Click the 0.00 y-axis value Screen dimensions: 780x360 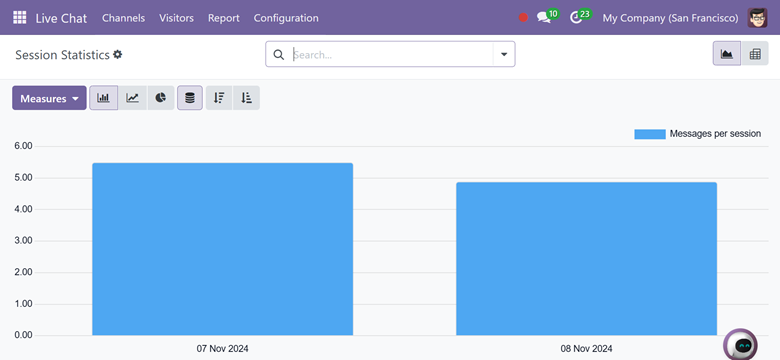click(23, 335)
